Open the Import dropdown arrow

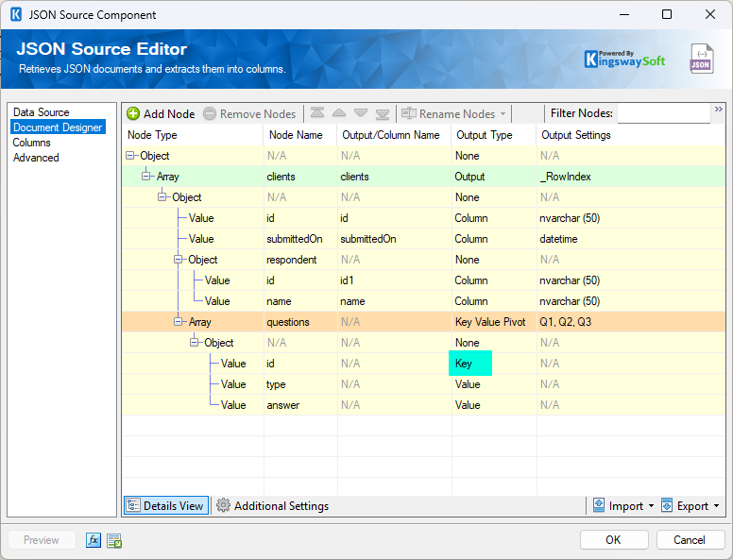pyautogui.click(x=651, y=506)
